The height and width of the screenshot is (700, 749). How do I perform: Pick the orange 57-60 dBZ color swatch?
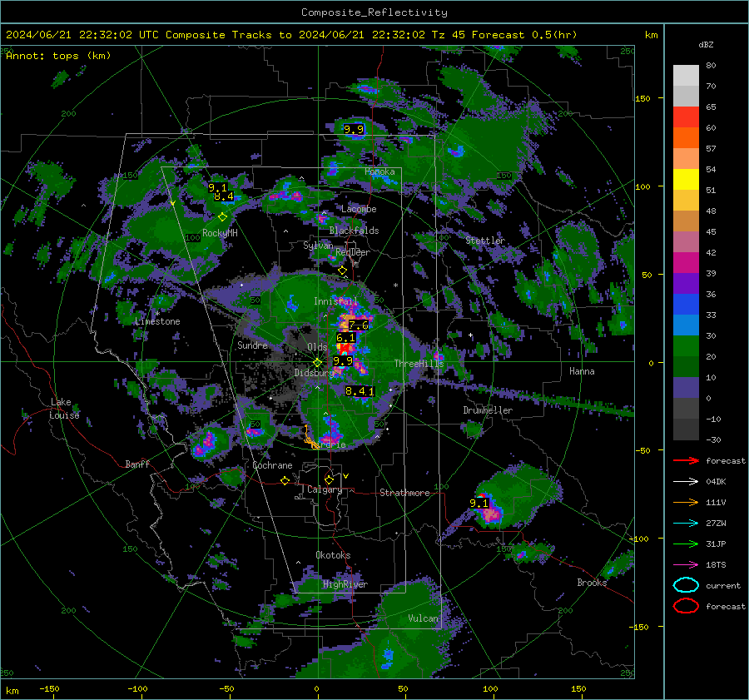[x=686, y=138]
